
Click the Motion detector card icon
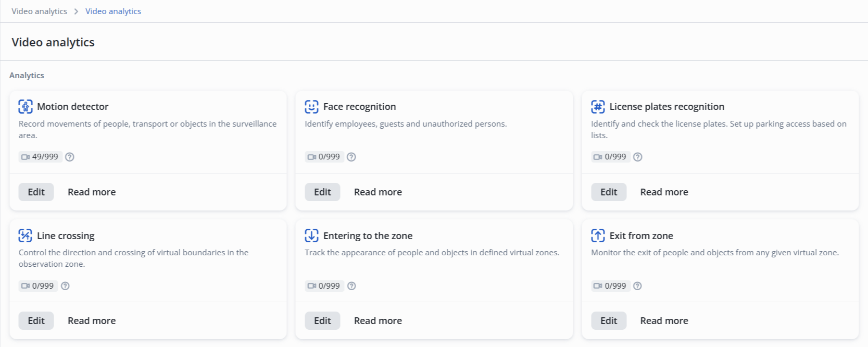[x=26, y=106]
